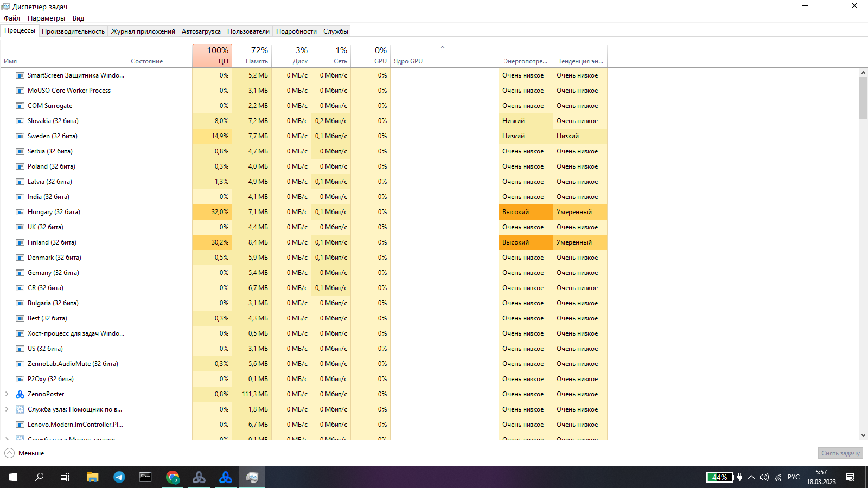Click the vertical scrollbar down arrow
Screen dimensions: 868x488
863,435
